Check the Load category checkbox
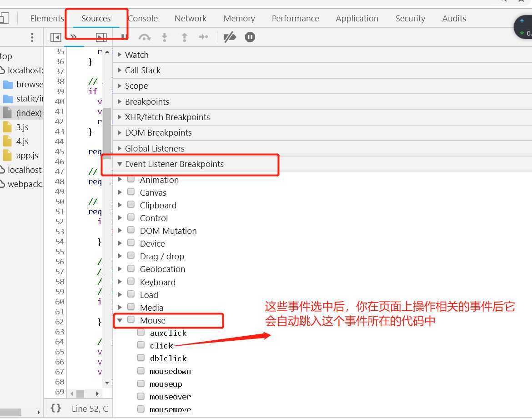The height and width of the screenshot is (419, 532). [131, 294]
